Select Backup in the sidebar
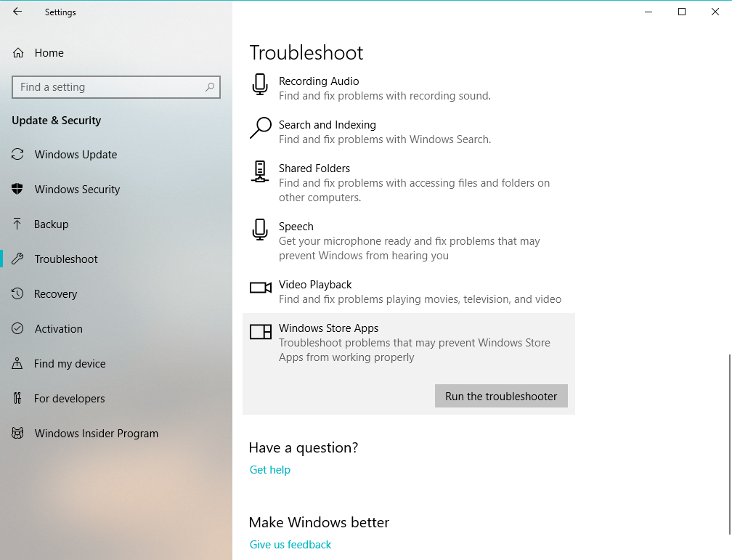Screen dimensions: 732x560 tap(116, 224)
